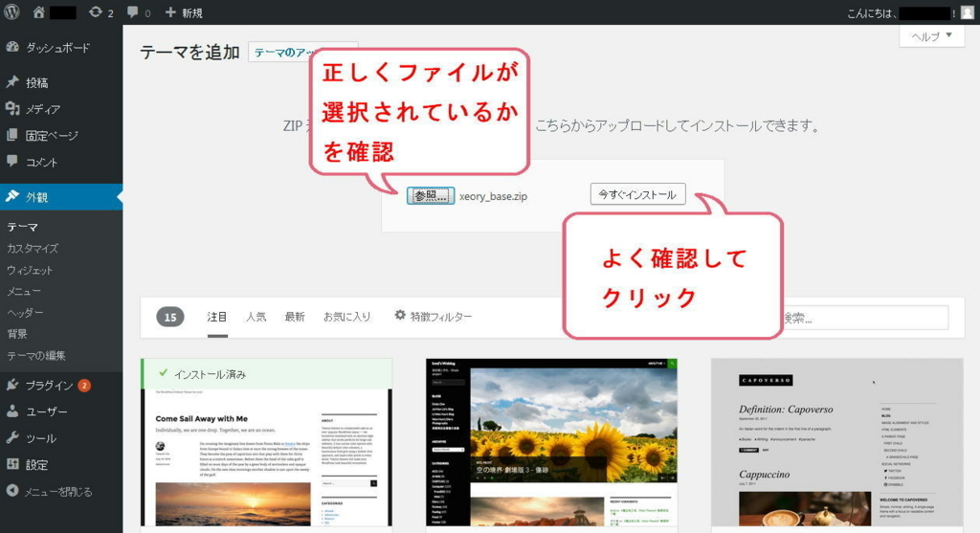Open the Capoverso theme thumbnail

tap(836, 442)
